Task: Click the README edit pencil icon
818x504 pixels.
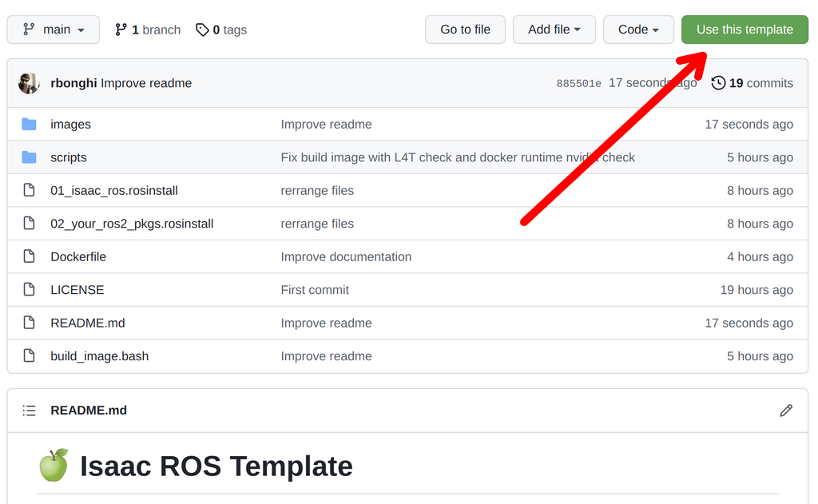Action: point(786,411)
